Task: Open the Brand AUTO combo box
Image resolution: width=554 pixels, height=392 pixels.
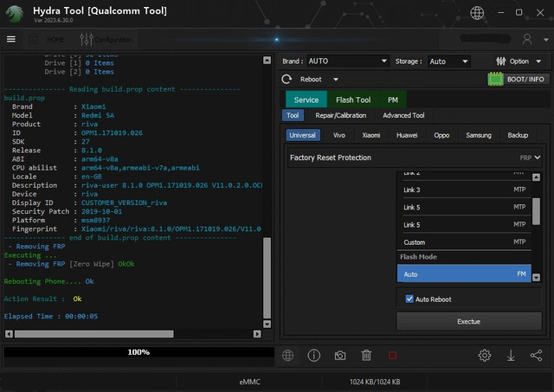Action: (x=348, y=61)
